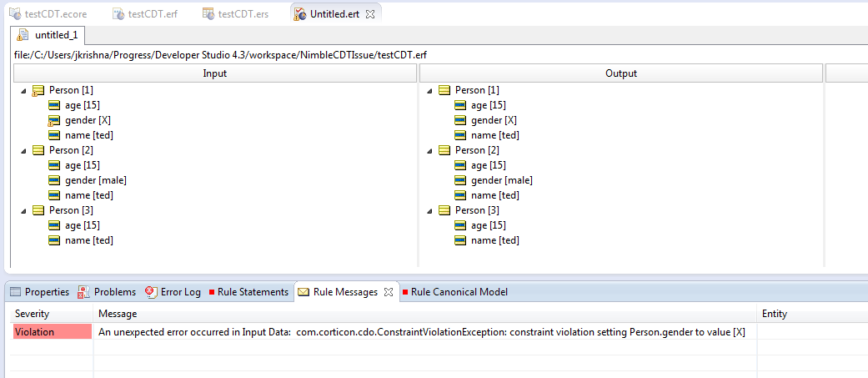
Task: Click the testCDT.ecore tab file icon
Action: tap(16, 13)
